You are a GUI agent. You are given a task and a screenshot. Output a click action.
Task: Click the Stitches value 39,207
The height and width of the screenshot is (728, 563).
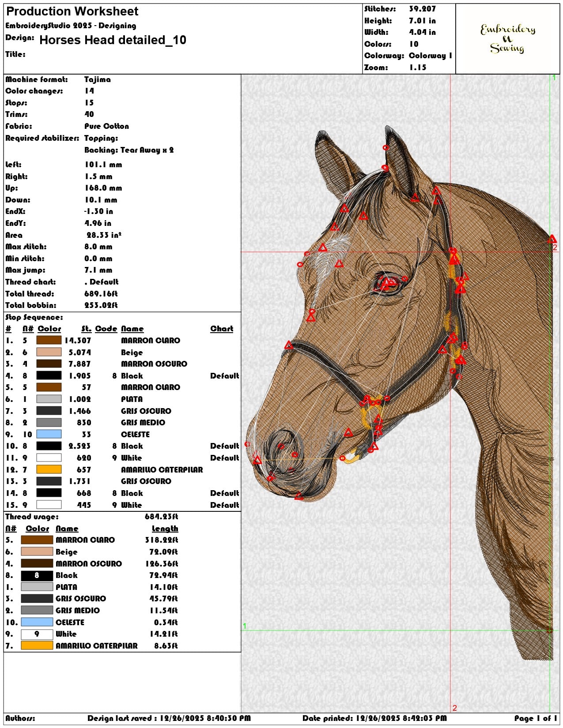pos(422,9)
